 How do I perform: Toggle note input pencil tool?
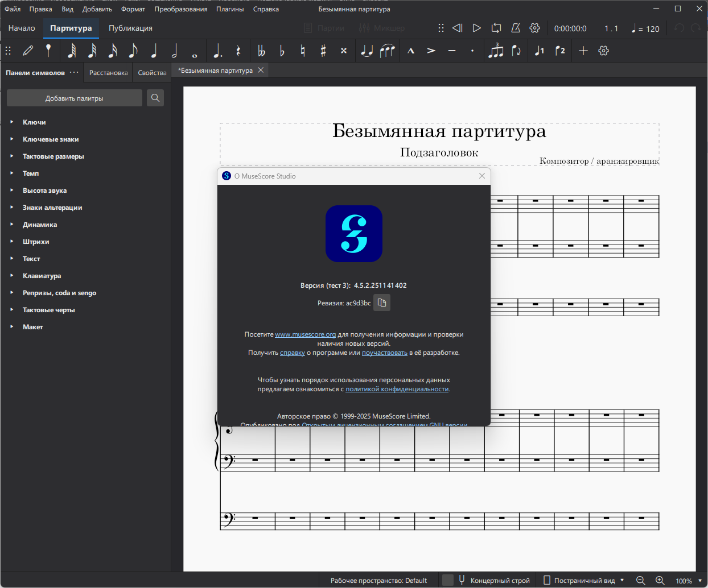(28, 51)
